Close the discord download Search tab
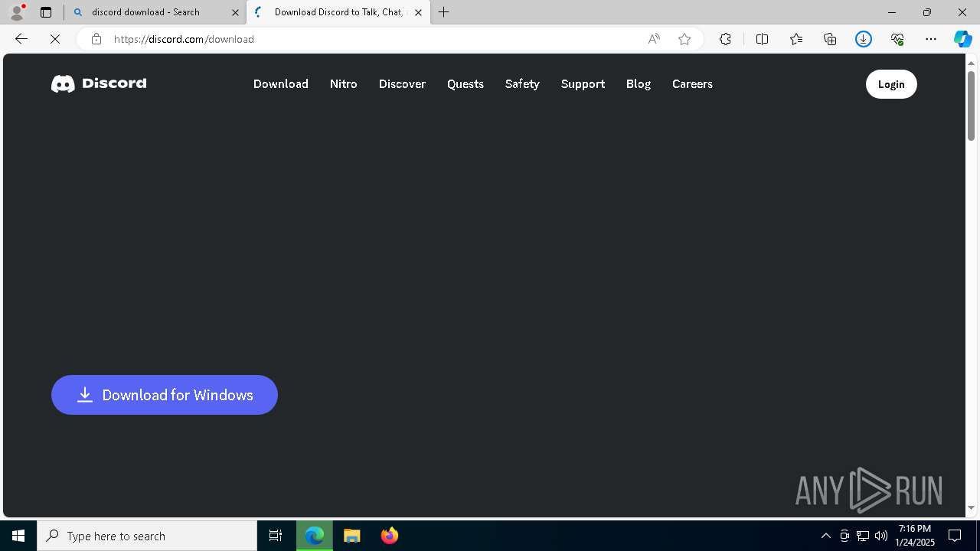Screen dimensions: 980x551 [x=235, y=12]
